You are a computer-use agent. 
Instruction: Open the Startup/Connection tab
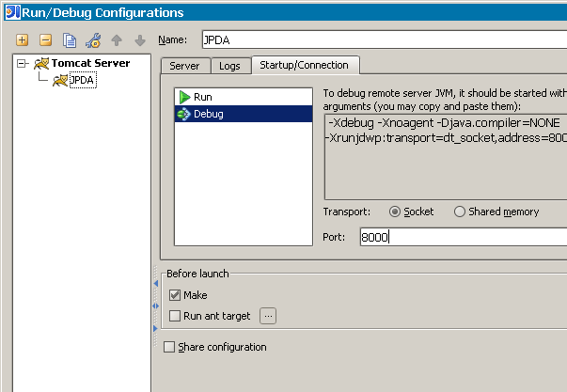point(304,65)
